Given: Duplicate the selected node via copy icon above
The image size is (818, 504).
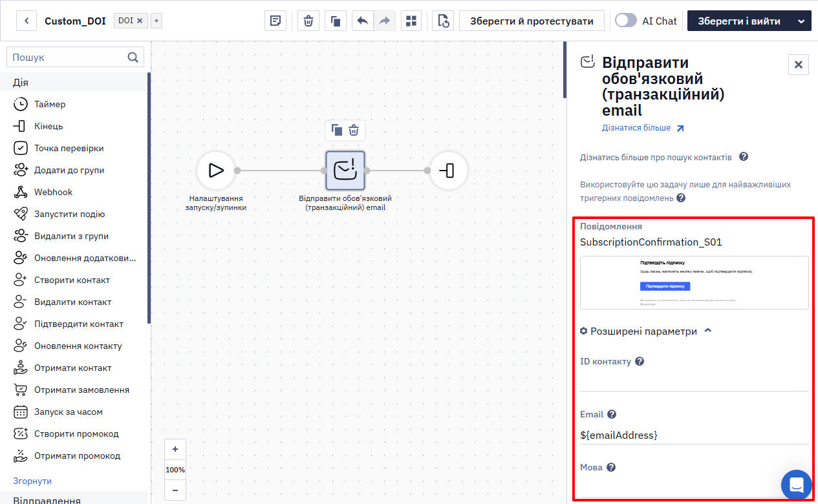Looking at the screenshot, I should [x=337, y=131].
